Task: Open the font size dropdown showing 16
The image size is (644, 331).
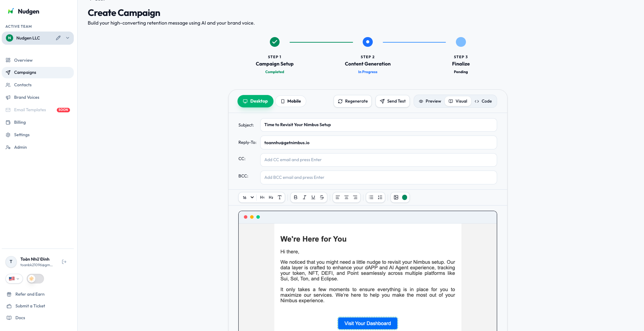Action: click(x=248, y=198)
